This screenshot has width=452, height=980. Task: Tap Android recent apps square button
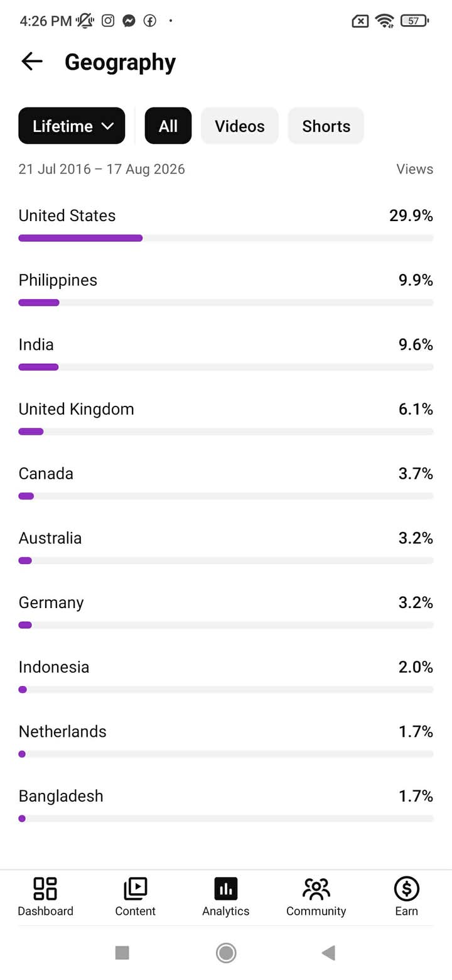[x=122, y=953]
